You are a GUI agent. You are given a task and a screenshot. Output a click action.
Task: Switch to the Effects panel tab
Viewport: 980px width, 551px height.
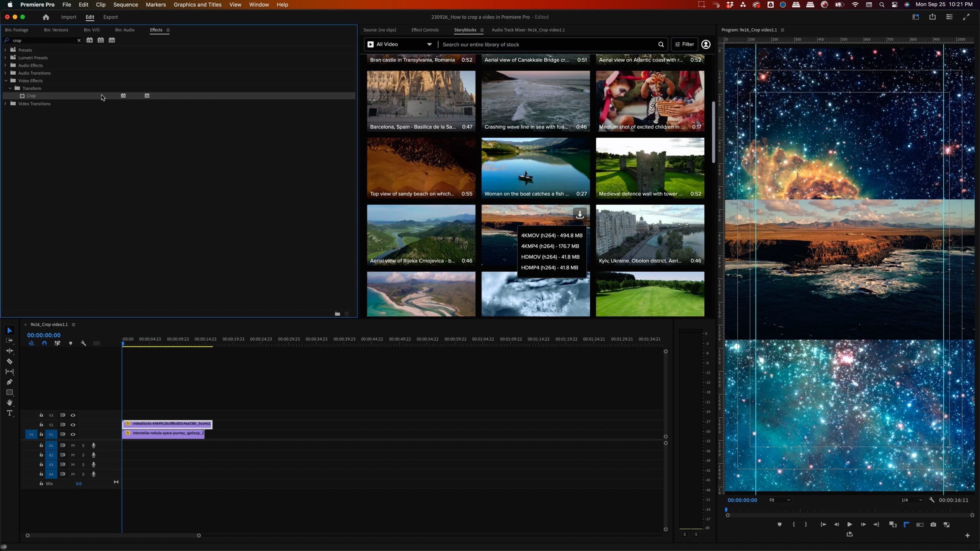[x=156, y=29]
